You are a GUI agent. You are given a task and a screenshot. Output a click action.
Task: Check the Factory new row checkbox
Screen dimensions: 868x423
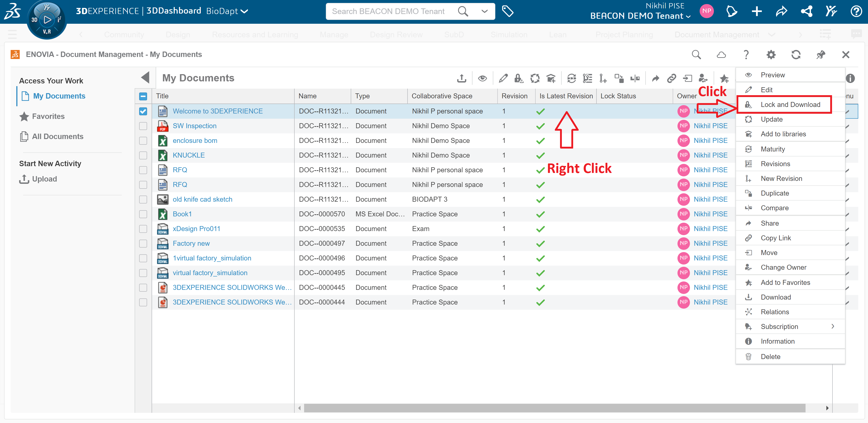tap(143, 243)
